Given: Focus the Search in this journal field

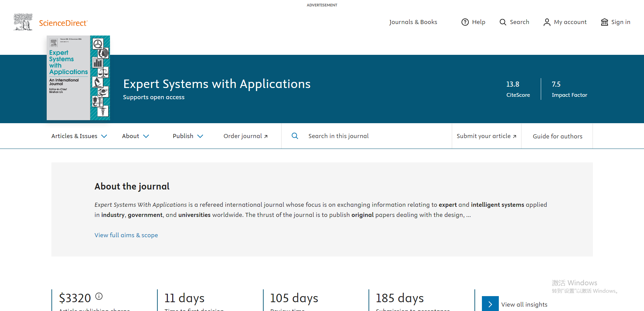Looking at the screenshot, I should coord(372,136).
